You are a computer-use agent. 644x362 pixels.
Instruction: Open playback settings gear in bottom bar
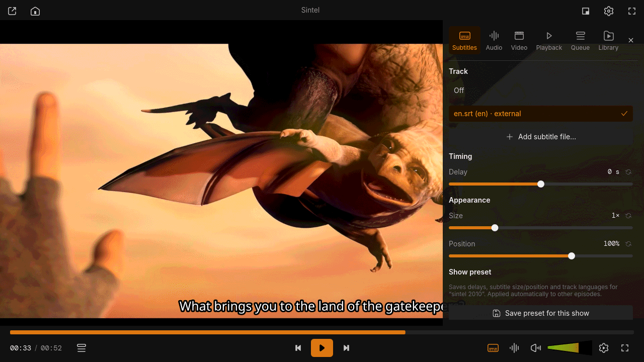pos(604,348)
